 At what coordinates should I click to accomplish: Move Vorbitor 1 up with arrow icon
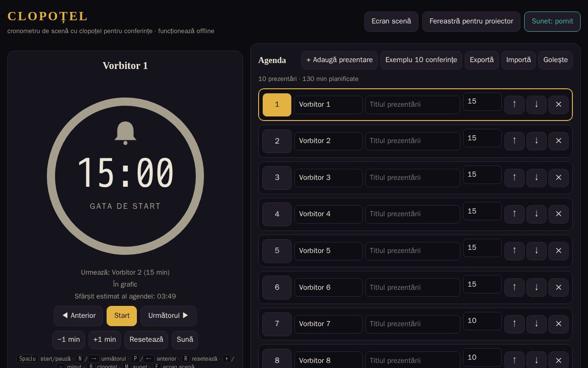point(514,104)
